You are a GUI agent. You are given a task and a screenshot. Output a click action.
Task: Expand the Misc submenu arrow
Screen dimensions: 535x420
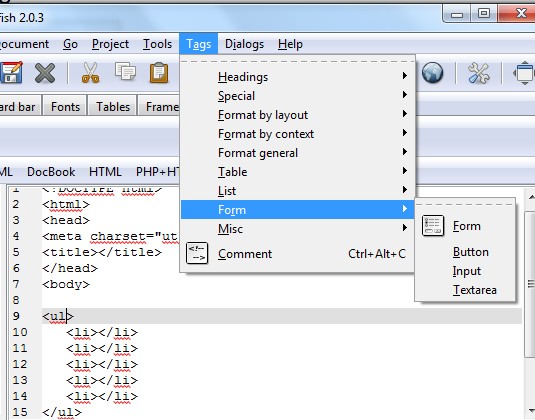(x=405, y=228)
